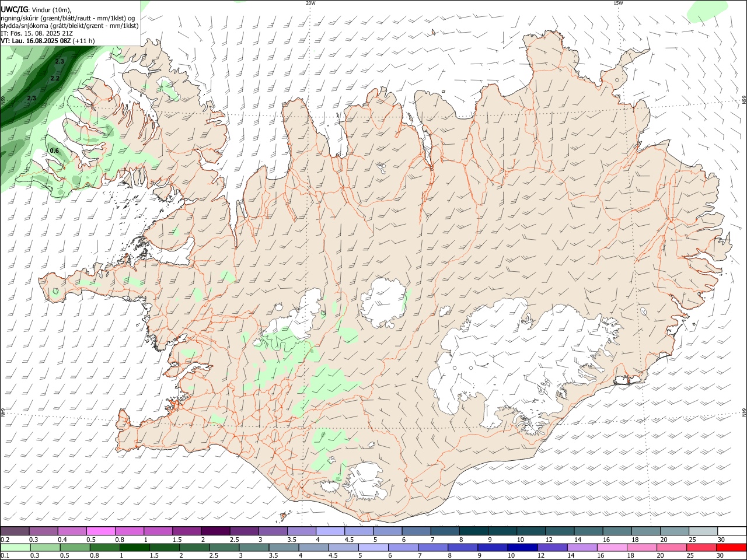Click the 64N label on the right edge
Screen dimensions: 747x560
(744, 412)
